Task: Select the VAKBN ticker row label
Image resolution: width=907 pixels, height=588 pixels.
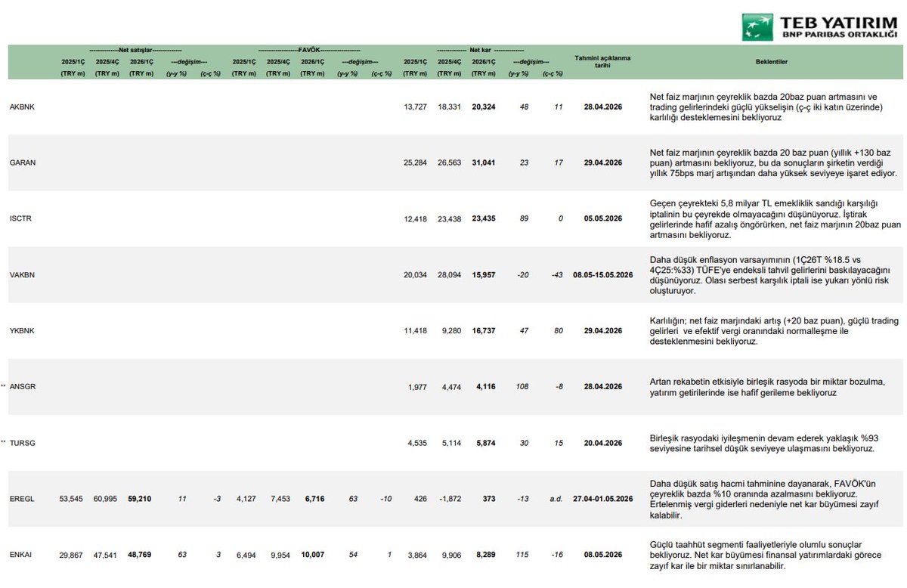Action: click(x=22, y=275)
